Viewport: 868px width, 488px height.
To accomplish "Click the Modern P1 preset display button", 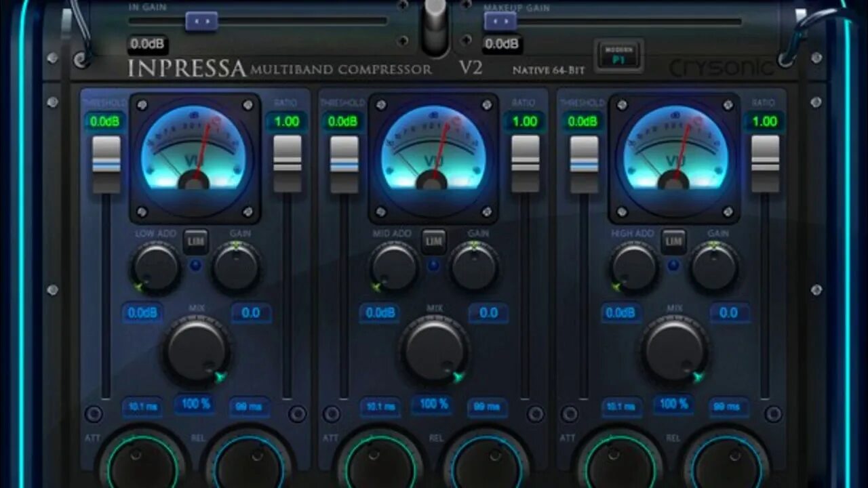I will pyautogui.click(x=619, y=56).
